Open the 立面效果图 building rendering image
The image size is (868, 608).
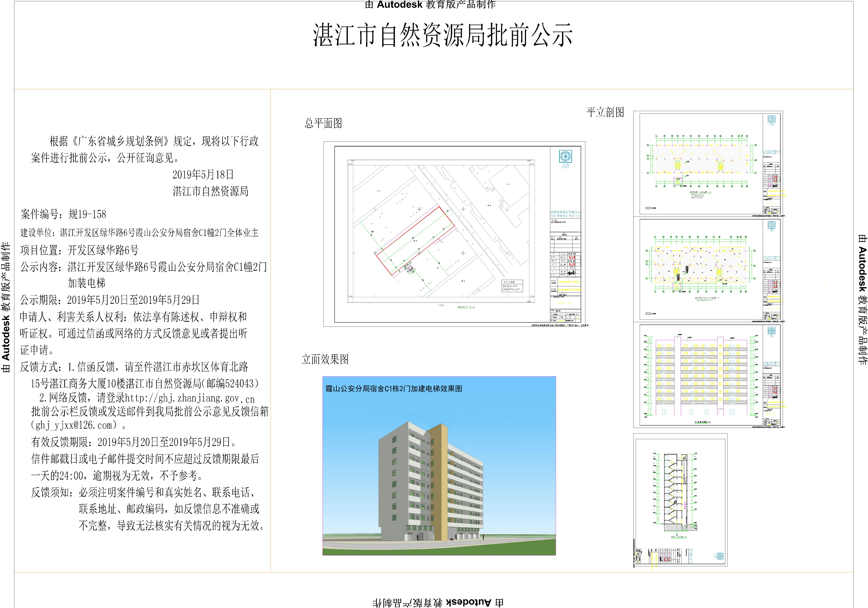(x=439, y=466)
